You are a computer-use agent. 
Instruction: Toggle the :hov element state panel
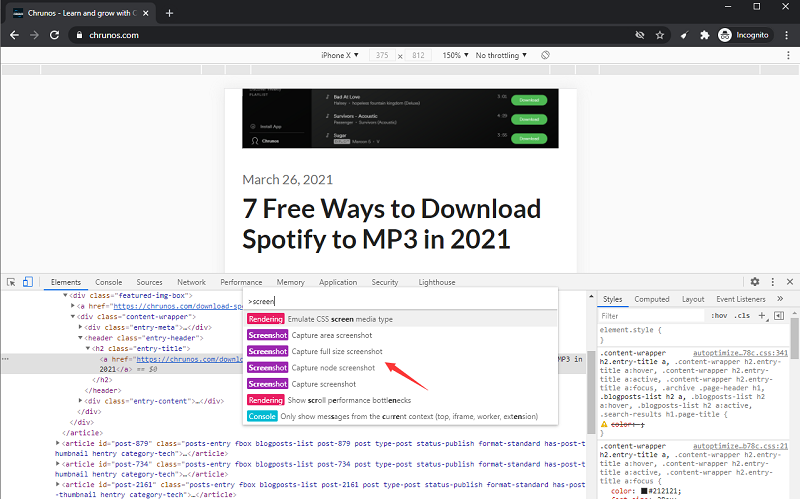[x=718, y=315]
